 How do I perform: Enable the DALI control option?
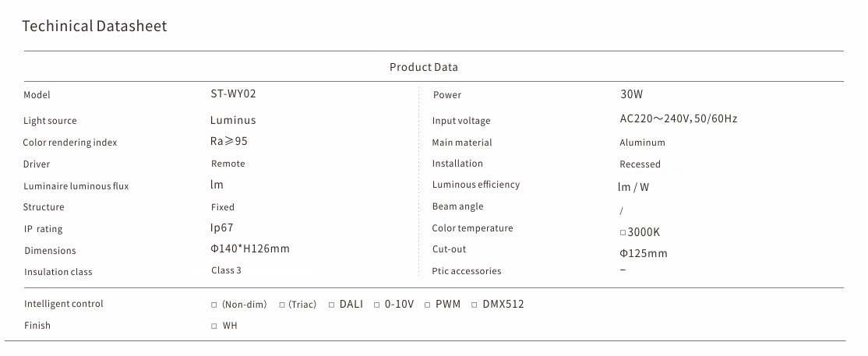332,305
